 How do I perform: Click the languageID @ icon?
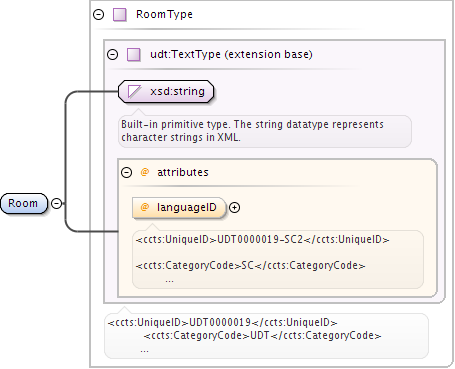pyautogui.click(x=145, y=207)
